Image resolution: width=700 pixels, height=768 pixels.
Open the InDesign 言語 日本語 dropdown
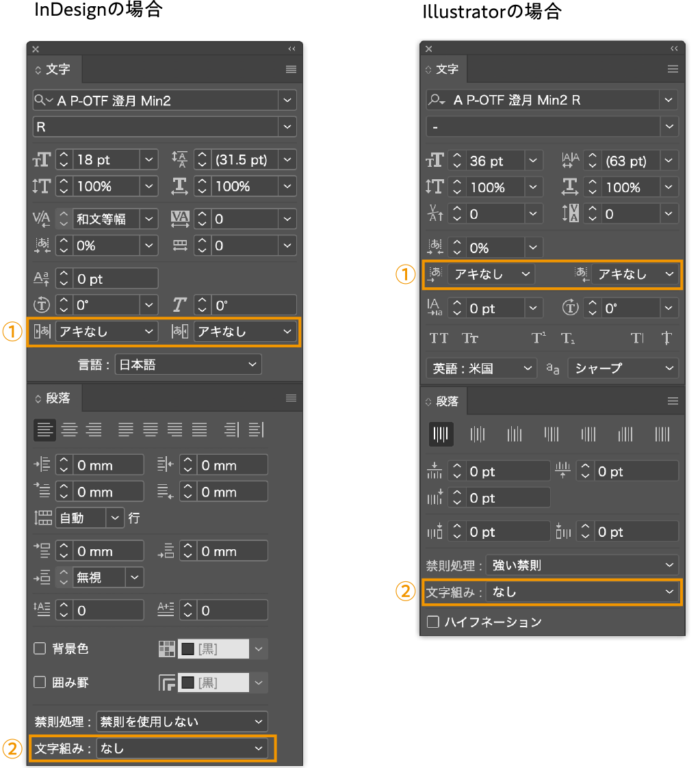coord(188,365)
